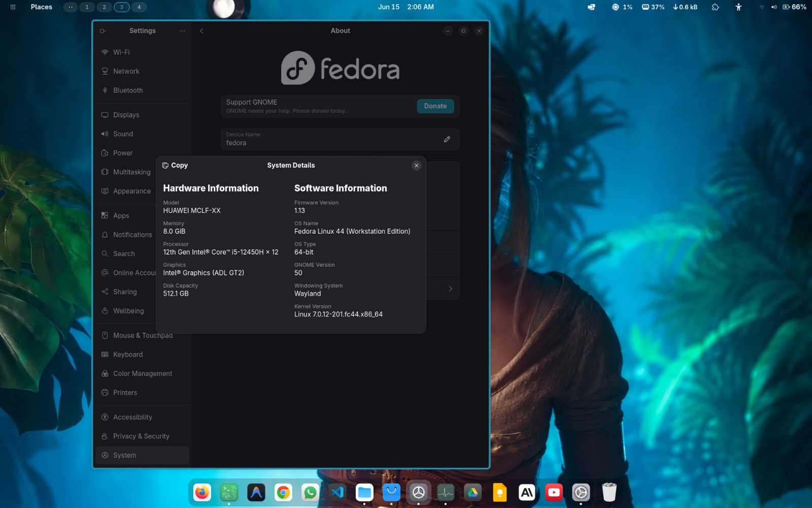Viewport: 812px width, 508px height.
Task: Switch to workspace 4
Action: coord(139,7)
